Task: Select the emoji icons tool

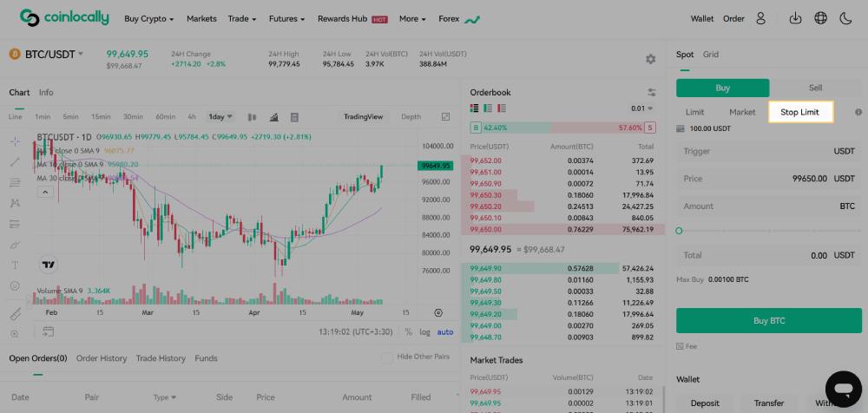Action: click(15, 285)
